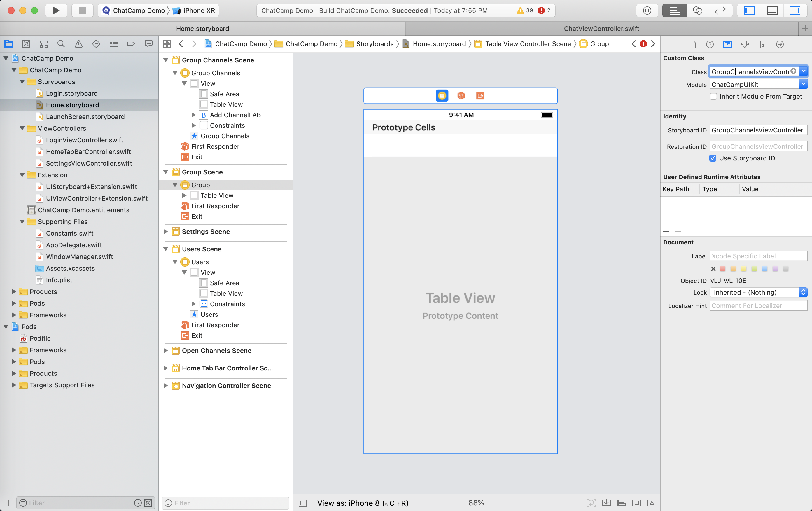
Task: Click the ChatViewControllerswift tab
Action: tap(602, 28)
